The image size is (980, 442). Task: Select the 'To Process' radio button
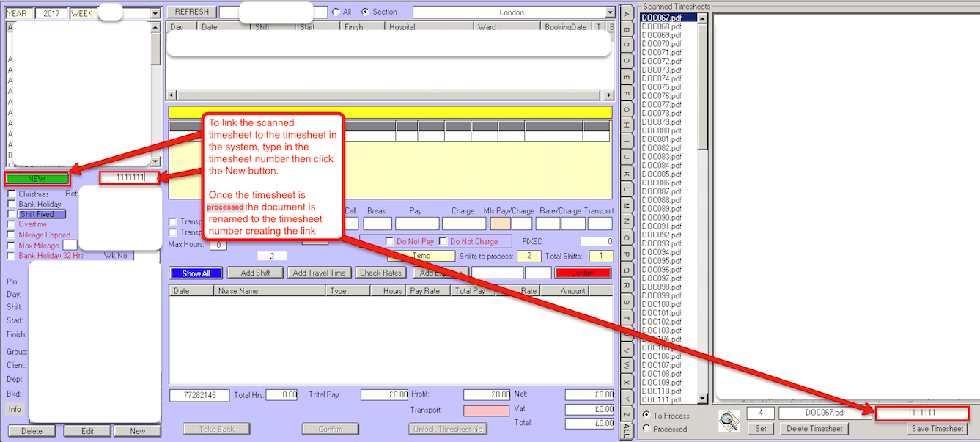pyautogui.click(x=646, y=416)
